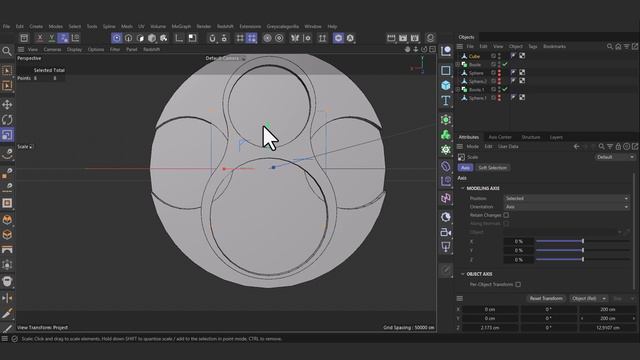
Task: Add a Camera object from side palette
Action: tap(446, 232)
